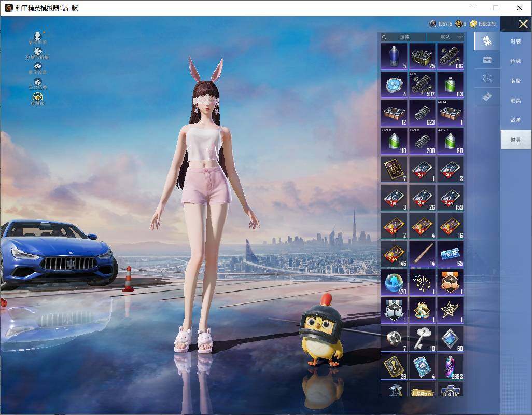The width and height of the screenshot is (532, 415).
Task: Select the cloud key item count 10
Action: click(x=422, y=339)
